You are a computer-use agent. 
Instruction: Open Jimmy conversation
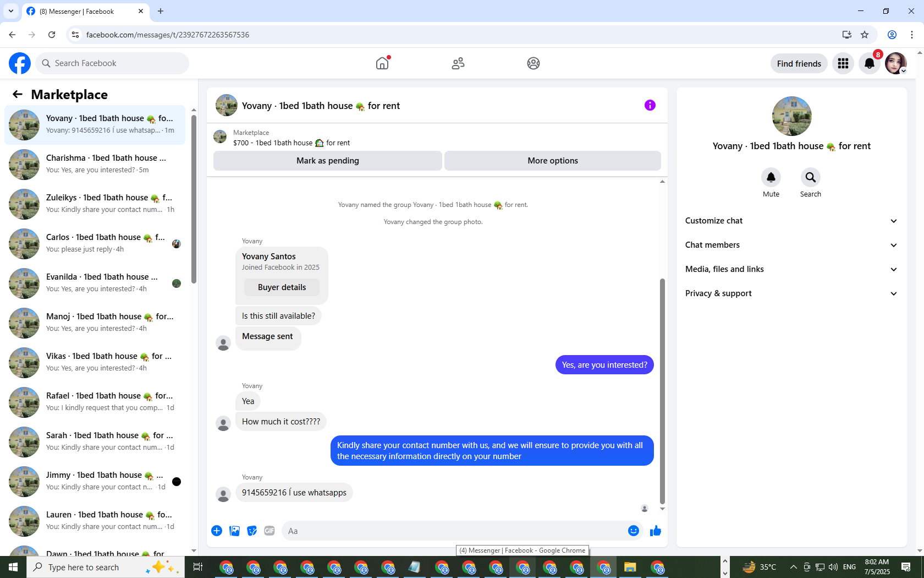pyautogui.click(x=95, y=481)
